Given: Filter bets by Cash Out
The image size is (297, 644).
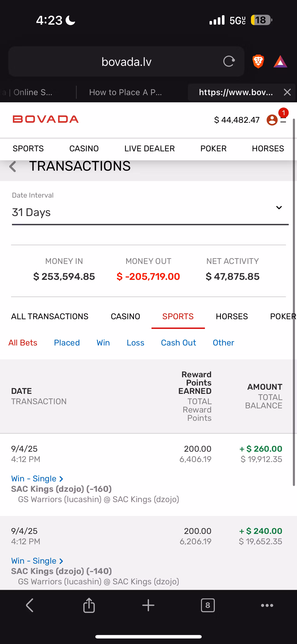Looking at the screenshot, I should pos(178,343).
